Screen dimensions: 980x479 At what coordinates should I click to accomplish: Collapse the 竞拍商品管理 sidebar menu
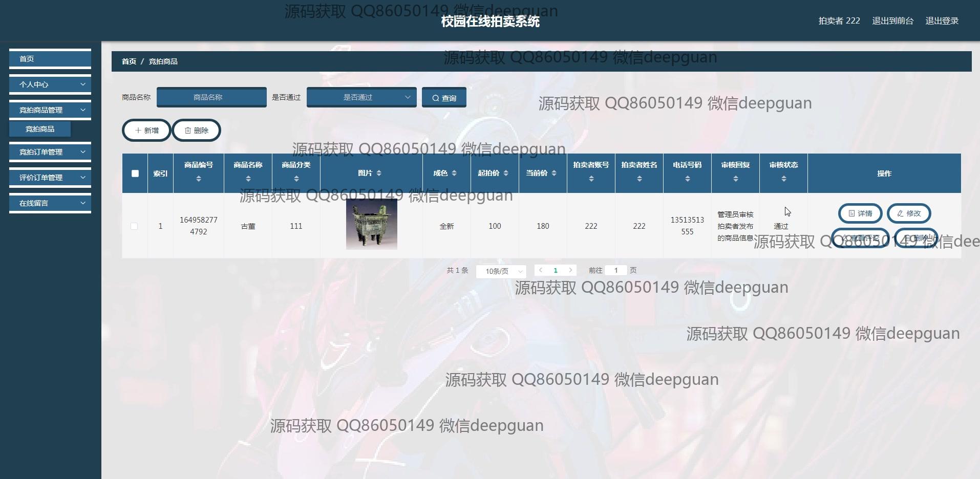(50, 110)
